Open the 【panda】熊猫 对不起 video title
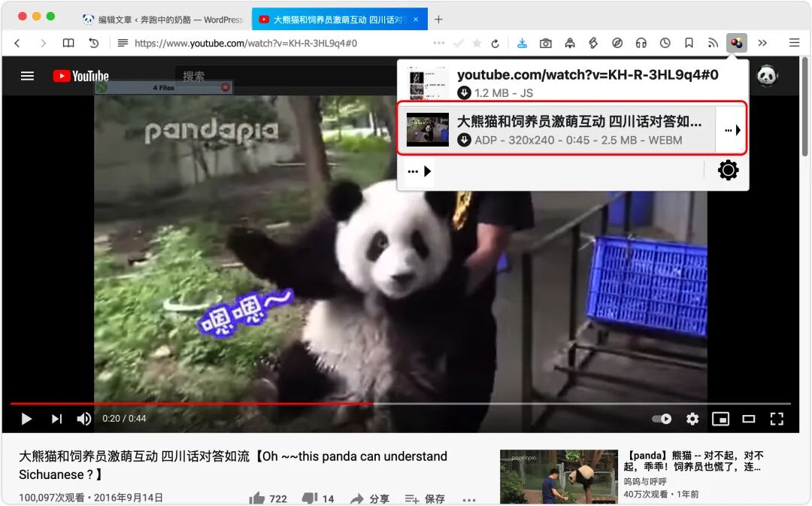Image resolution: width=812 pixels, height=506 pixels. click(x=693, y=461)
